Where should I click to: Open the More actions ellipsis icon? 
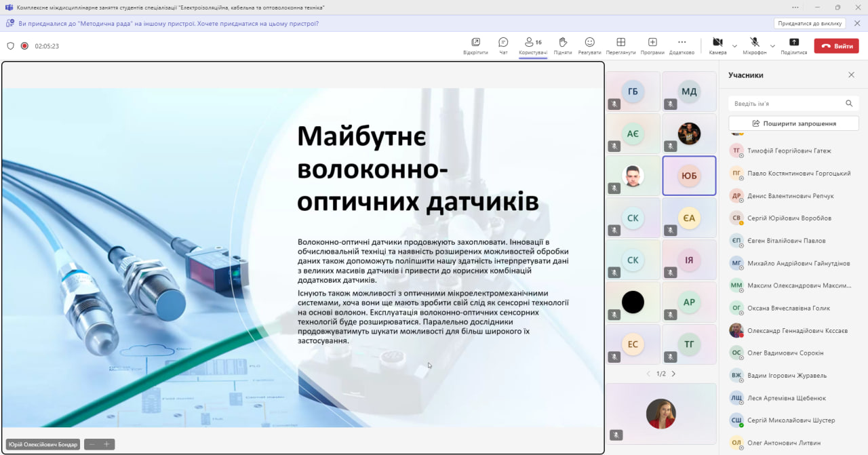(x=682, y=43)
